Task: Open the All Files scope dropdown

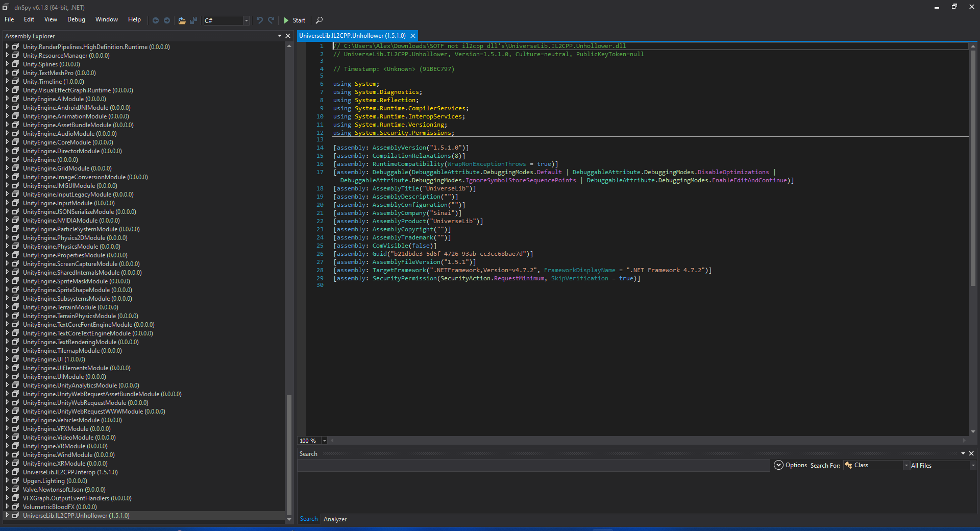Action: (973, 465)
